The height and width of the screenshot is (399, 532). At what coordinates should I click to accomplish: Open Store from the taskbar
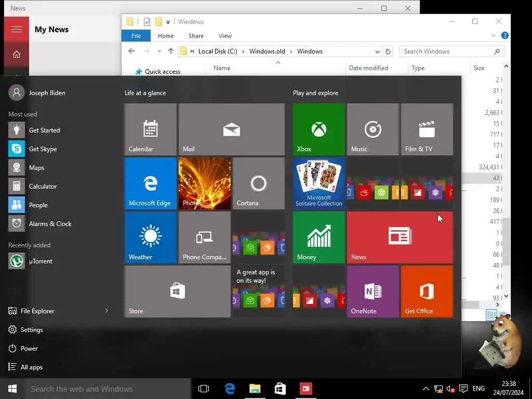click(x=280, y=389)
